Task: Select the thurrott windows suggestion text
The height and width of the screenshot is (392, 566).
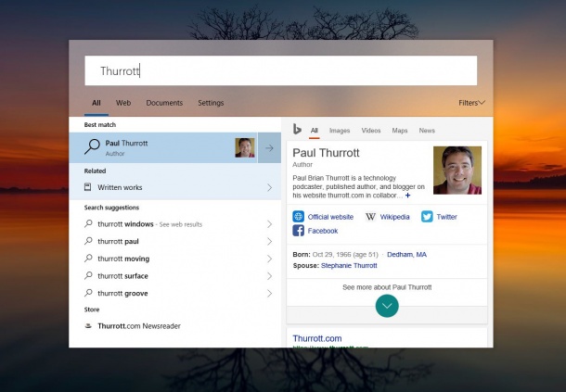Action: [x=125, y=224]
